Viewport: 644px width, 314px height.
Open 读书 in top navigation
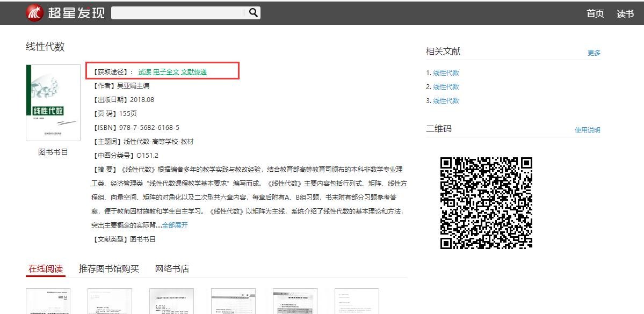[x=625, y=14]
